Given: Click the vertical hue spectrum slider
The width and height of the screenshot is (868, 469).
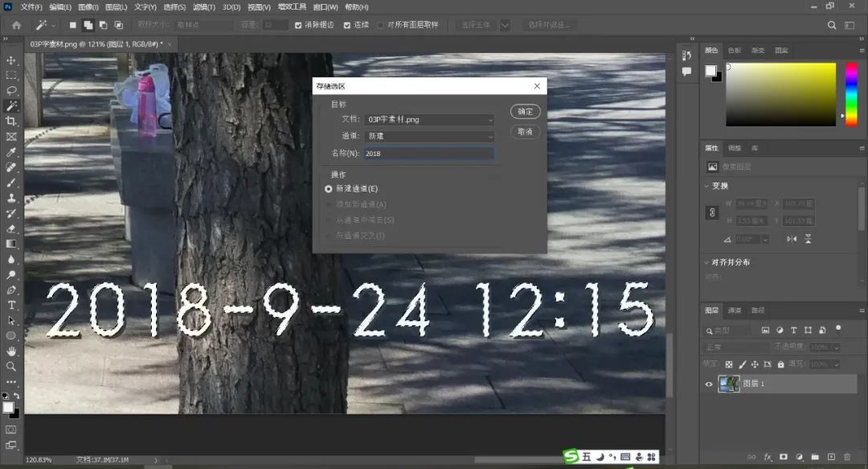Looking at the screenshot, I should coord(851,93).
